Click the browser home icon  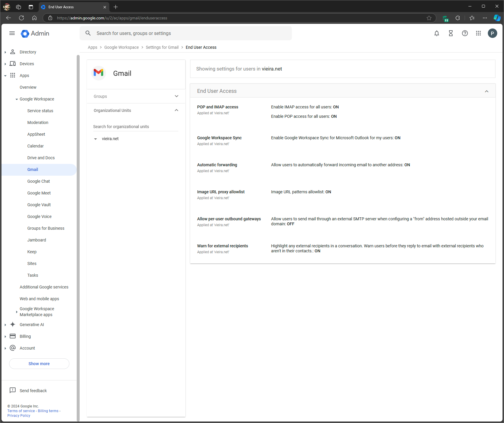34,18
